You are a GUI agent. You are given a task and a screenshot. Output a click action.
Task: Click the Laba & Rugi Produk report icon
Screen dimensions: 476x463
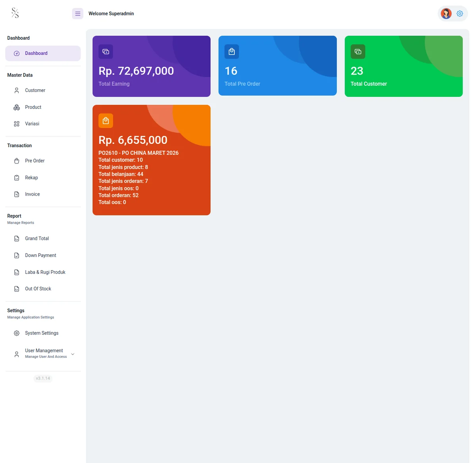tap(17, 272)
